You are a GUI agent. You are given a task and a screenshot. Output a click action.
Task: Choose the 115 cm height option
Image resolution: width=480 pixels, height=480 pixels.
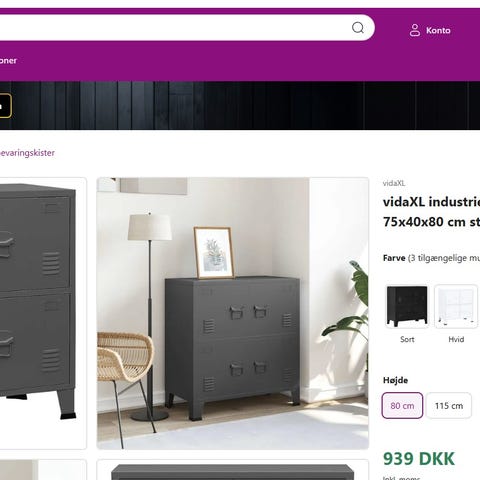[x=449, y=405]
